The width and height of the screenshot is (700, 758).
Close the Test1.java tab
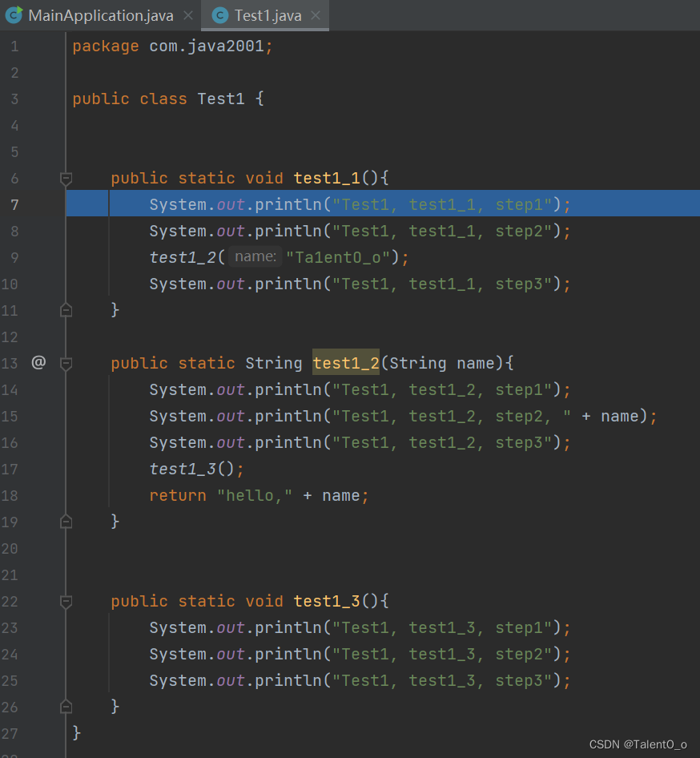(x=316, y=16)
